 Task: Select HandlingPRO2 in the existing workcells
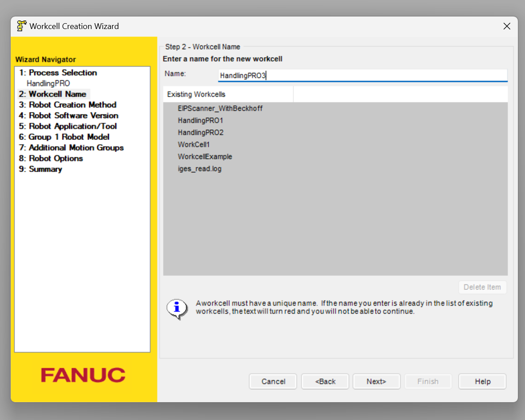(201, 133)
